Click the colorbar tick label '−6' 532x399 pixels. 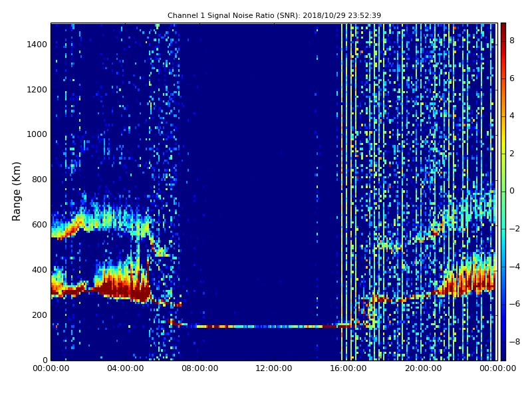coord(515,304)
